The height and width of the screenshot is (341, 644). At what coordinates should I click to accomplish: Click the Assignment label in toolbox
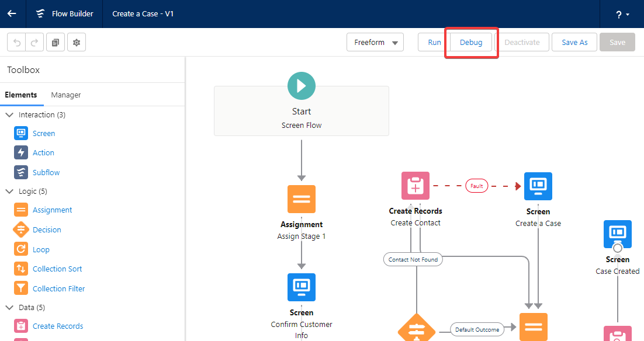click(53, 210)
